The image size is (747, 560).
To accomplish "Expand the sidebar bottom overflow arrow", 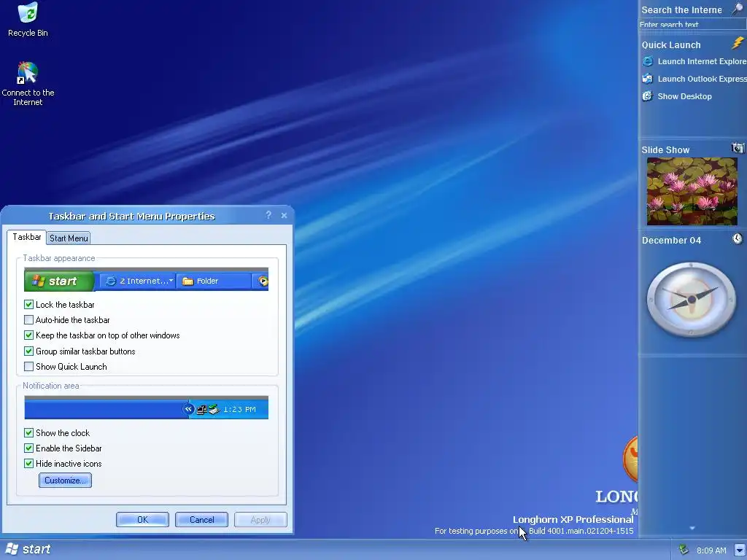I will (x=692, y=528).
